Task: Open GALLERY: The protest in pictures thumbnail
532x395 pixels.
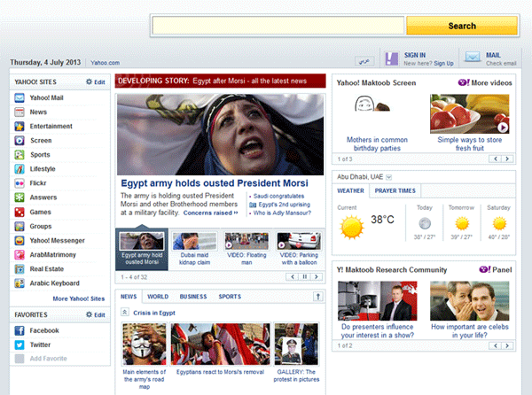Action: (296, 345)
